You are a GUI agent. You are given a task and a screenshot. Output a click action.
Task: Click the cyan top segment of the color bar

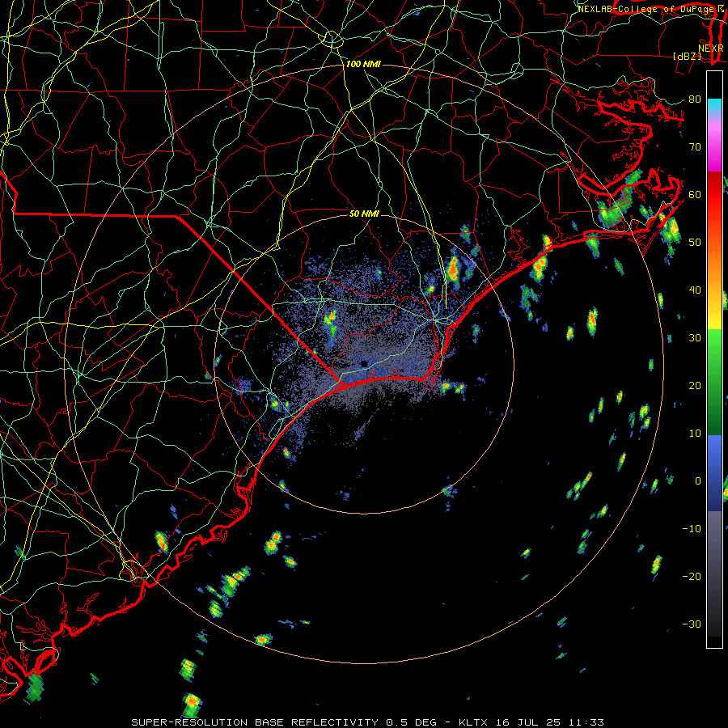click(x=714, y=108)
